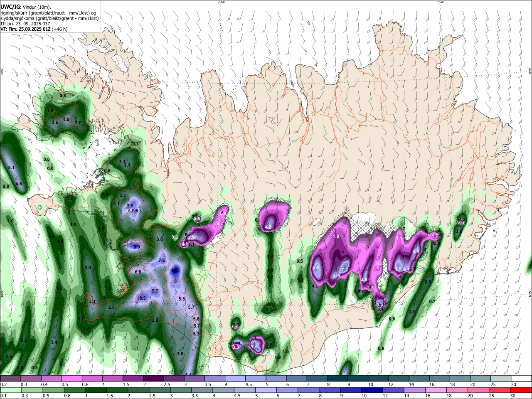Click the value "2.9" off the southeast coast
Image resolution: width=532 pixels, height=399 pixels.
click(x=412, y=312)
